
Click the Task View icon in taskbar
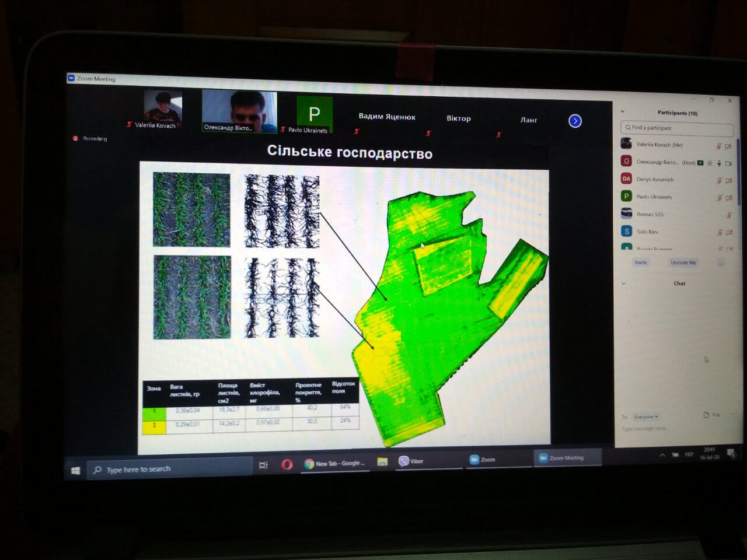263,465
